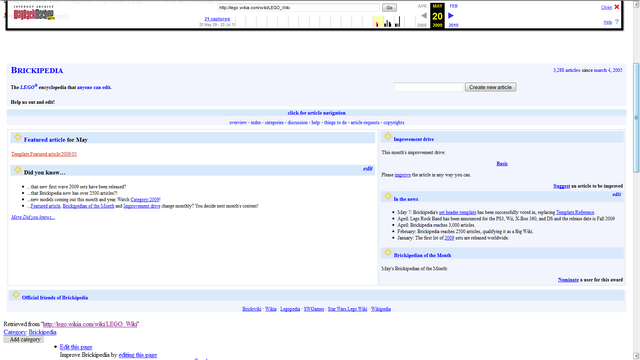Go to previous capture arrow
Screen dimensions: 640x360
click(x=424, y=16)
